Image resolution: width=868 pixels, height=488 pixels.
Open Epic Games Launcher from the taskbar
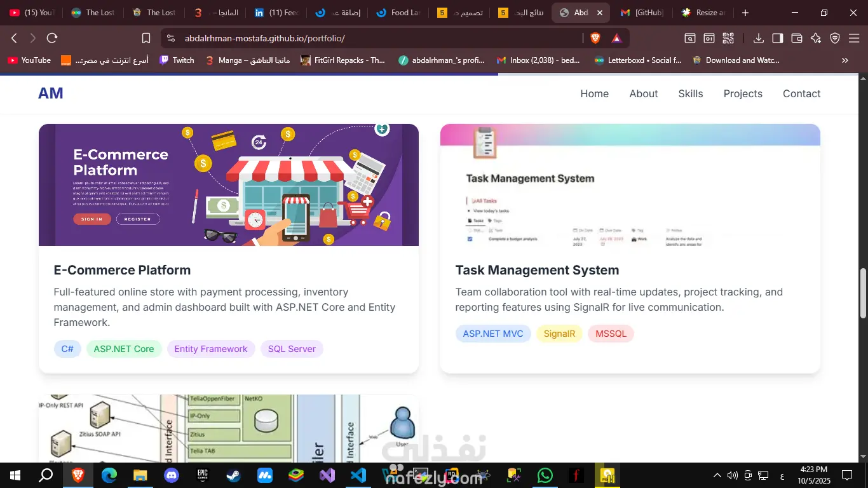pyautogui.click(x=203, y=475)
